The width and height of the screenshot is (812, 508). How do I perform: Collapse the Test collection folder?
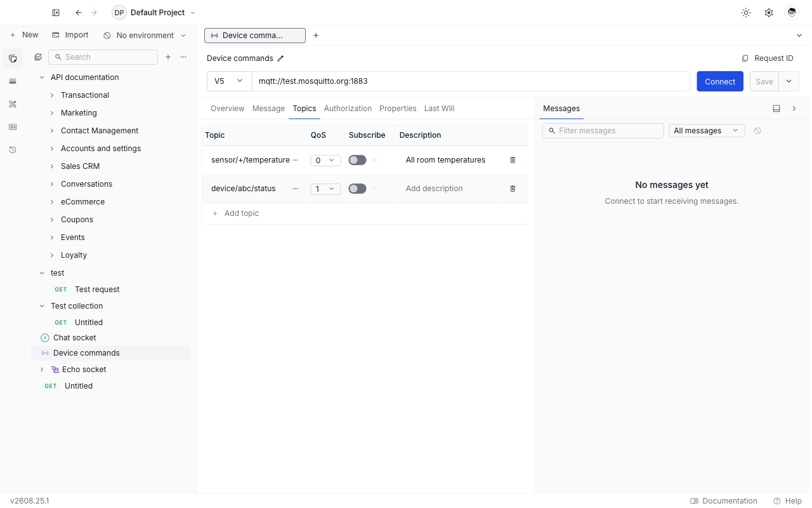(42, 306)
